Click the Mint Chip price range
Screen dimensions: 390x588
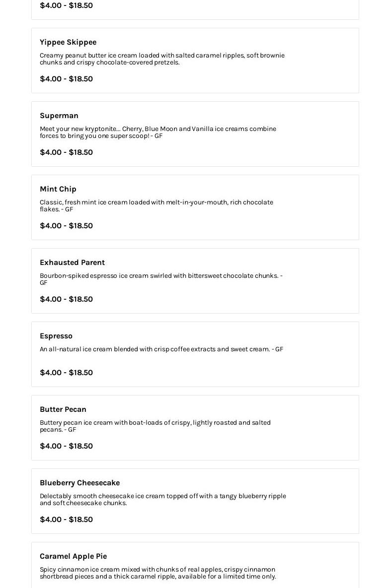(66, 226)
